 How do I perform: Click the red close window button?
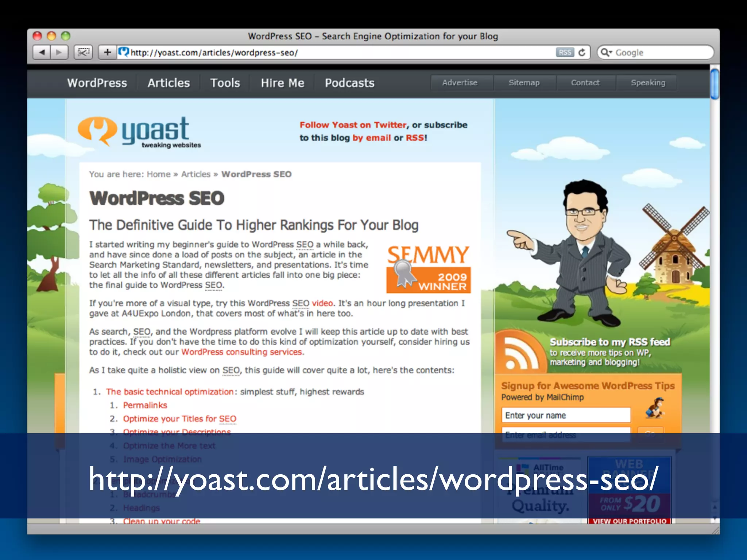(37, 36)
